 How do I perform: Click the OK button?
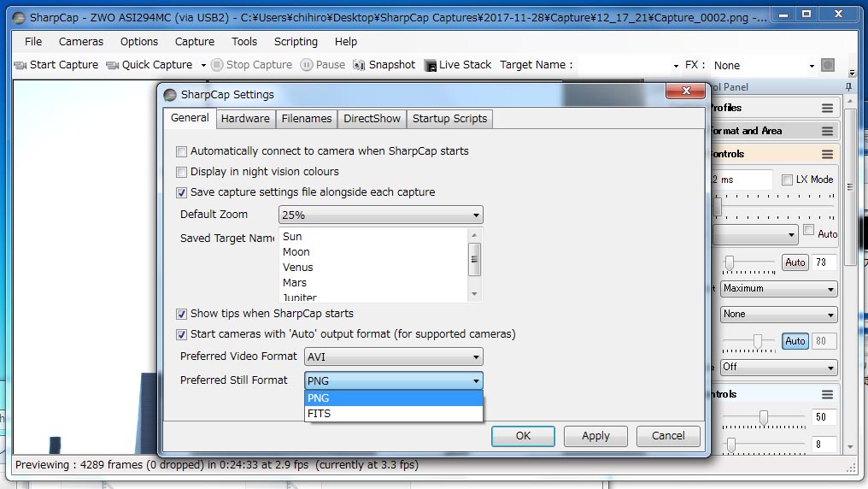tap(523, 436)
